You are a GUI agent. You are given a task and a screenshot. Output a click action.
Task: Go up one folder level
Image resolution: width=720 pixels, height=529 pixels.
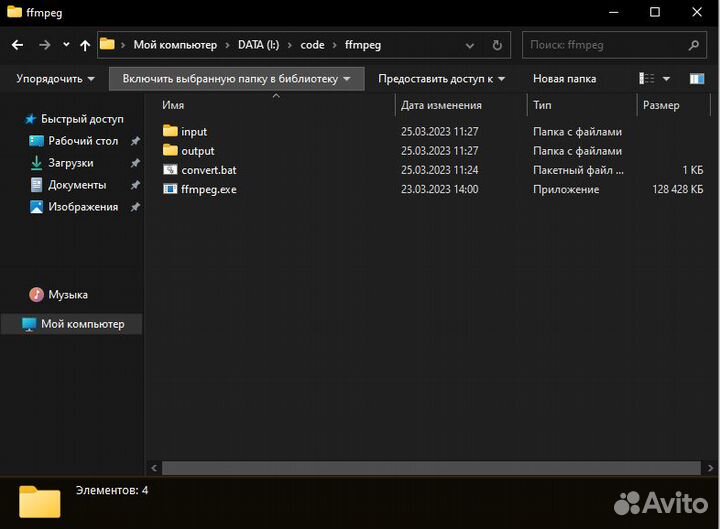click(84, 45)
